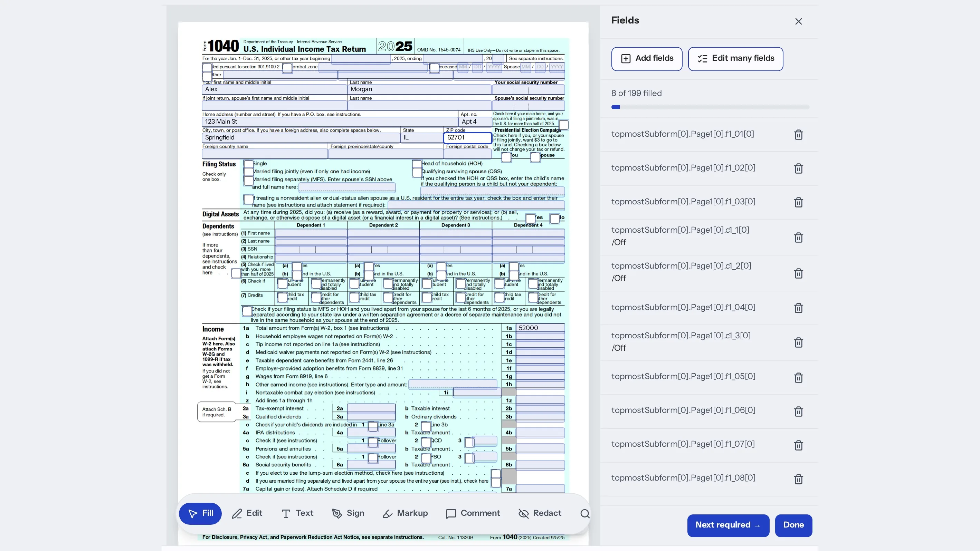
Task: Choose the Redact tool
Action: [540, 513]
